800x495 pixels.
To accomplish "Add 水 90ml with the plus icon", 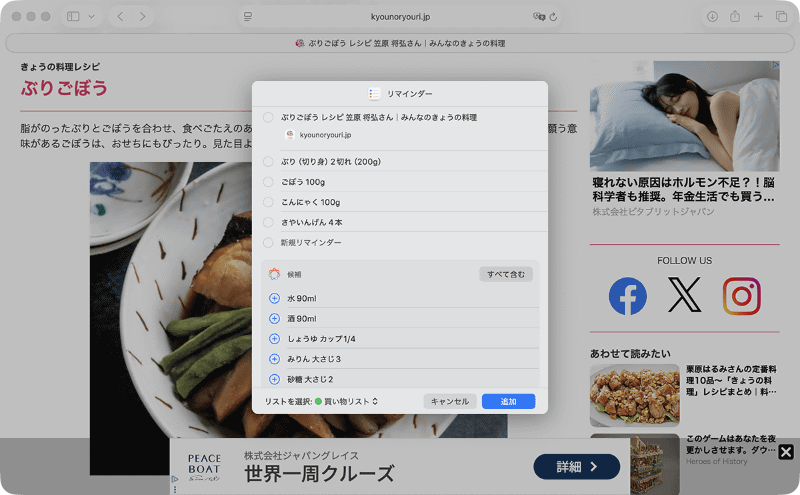I will click(x=274, y=299).
